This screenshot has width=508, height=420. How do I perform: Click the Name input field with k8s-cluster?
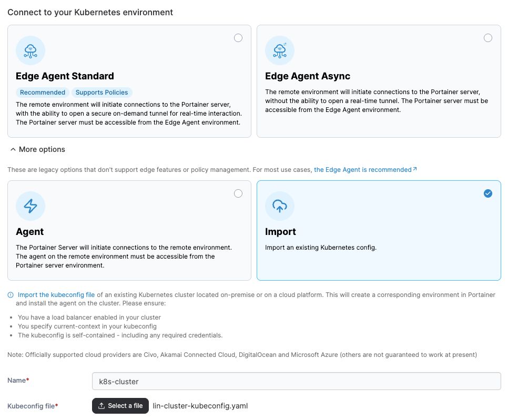click(296, 381)
